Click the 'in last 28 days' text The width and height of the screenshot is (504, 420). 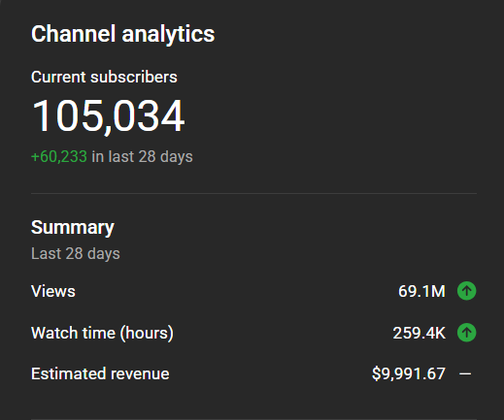click(x=142, y=157)
